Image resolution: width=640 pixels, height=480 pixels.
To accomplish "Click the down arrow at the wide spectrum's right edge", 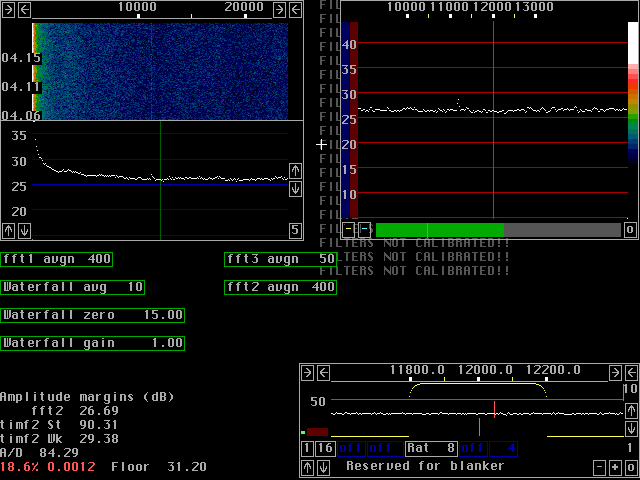I will pyautogui.click(x=296, y=189).
